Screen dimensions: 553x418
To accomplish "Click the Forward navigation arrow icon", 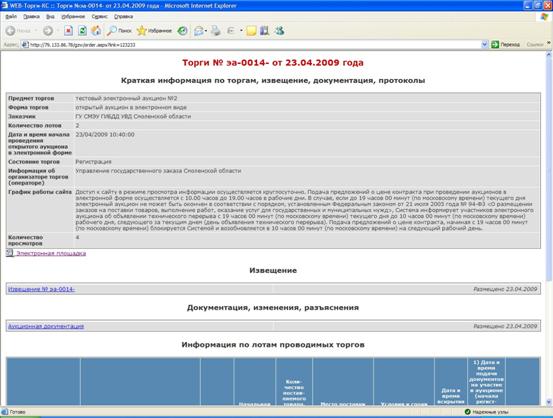I will (x=48, y=31).
